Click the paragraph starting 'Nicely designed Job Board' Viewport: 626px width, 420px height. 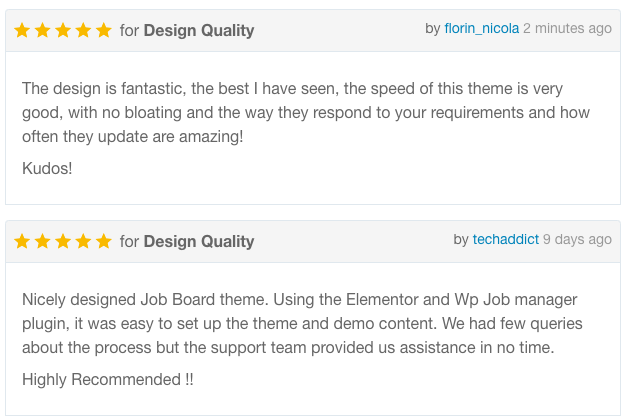click(x=302, y=323)
